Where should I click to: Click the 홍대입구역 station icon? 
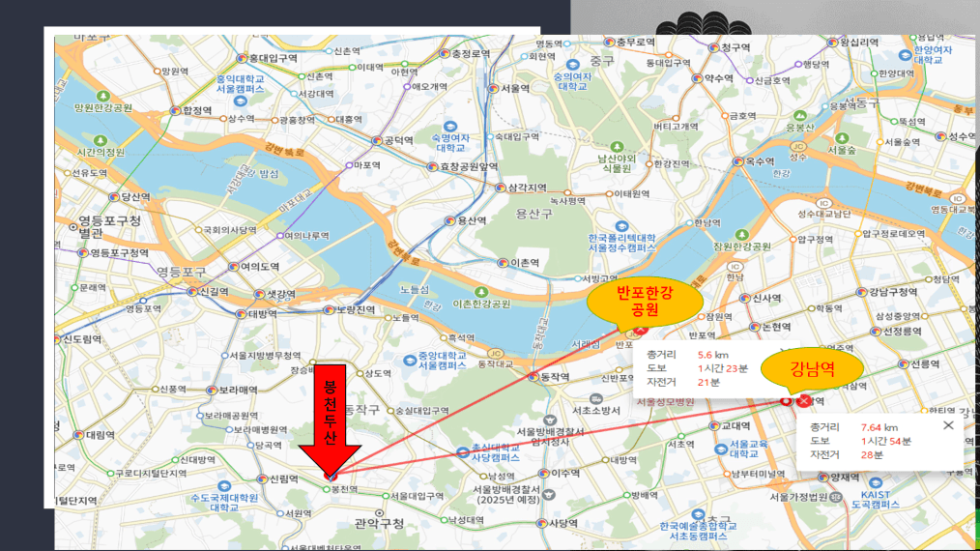(242, 58)
